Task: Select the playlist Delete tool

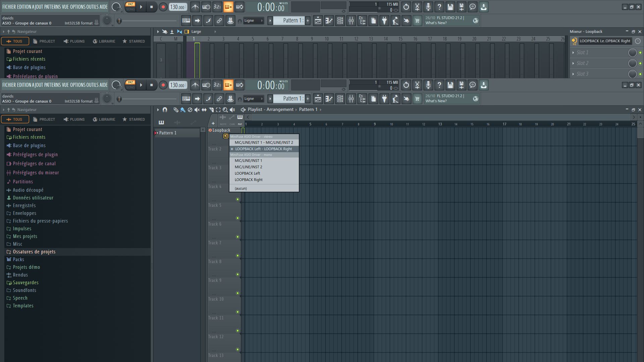Action: (x=190, y=110)
